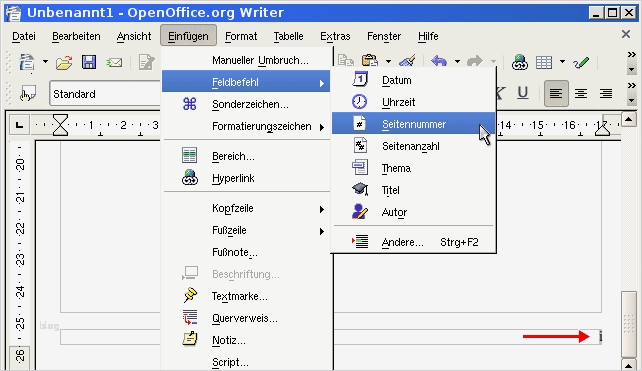Expand formatting toolbar overflow chevron

pos(631,86)
